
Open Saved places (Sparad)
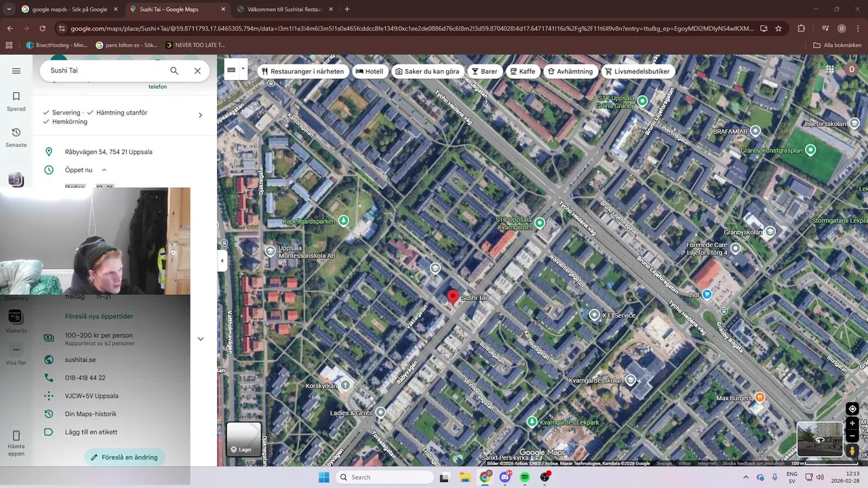point(16,101)
